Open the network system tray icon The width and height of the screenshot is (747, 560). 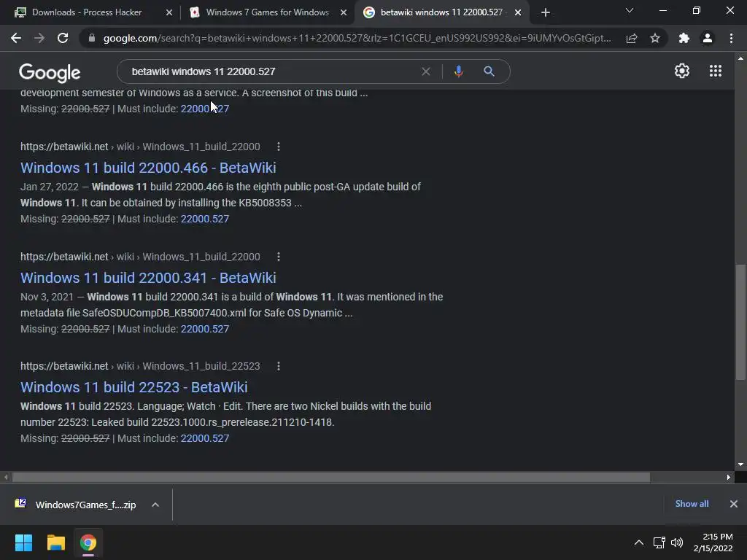[x=659, y=542]
